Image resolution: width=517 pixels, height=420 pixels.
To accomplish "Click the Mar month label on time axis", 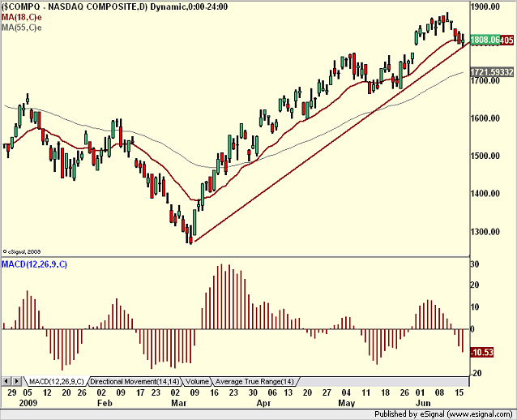I will [179, 403].
